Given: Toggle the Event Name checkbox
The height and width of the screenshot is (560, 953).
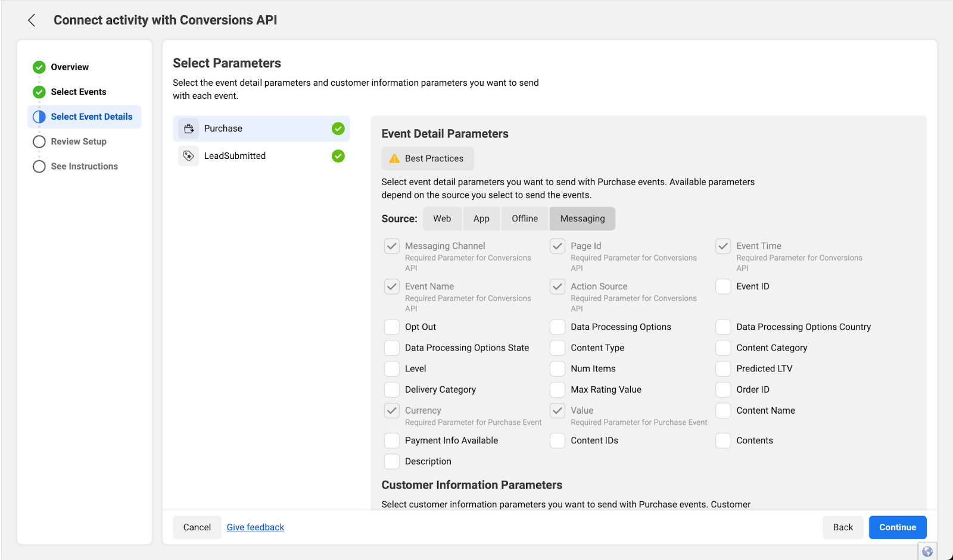Looking at the screenshot, I should point(392,287).
